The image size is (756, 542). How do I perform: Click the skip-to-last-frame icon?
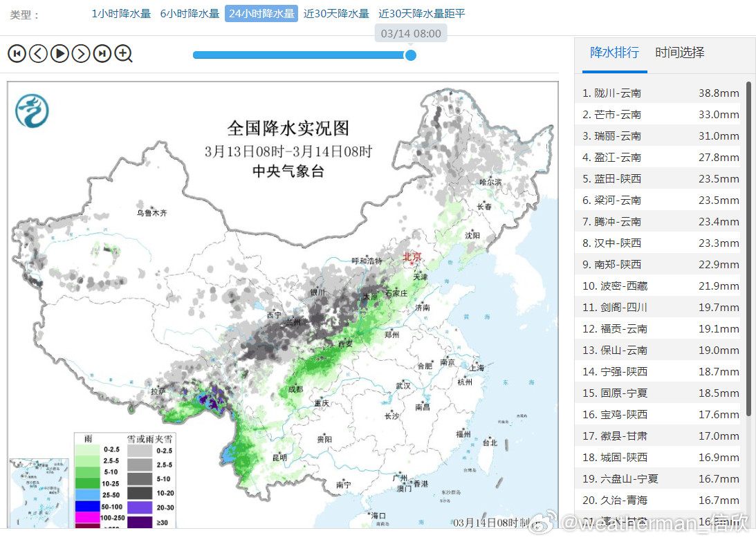[x=102, y=53]
